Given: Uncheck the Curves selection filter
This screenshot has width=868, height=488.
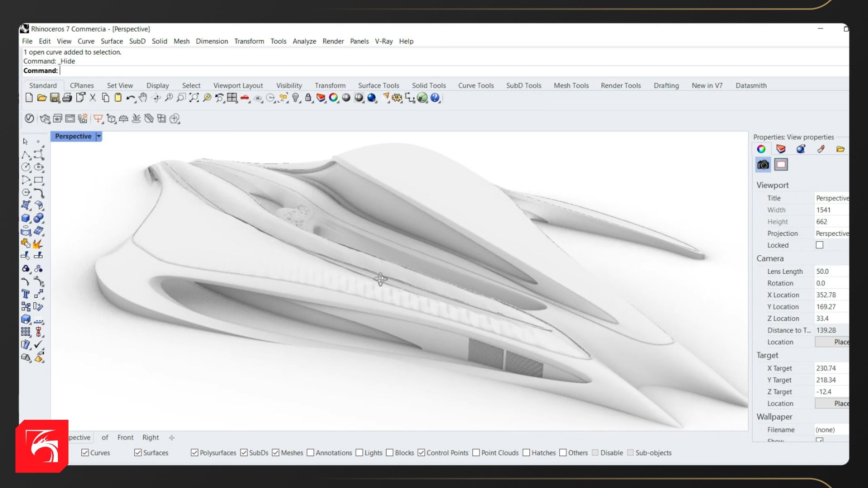Looking at the screenshot, I should coord(85,453).
